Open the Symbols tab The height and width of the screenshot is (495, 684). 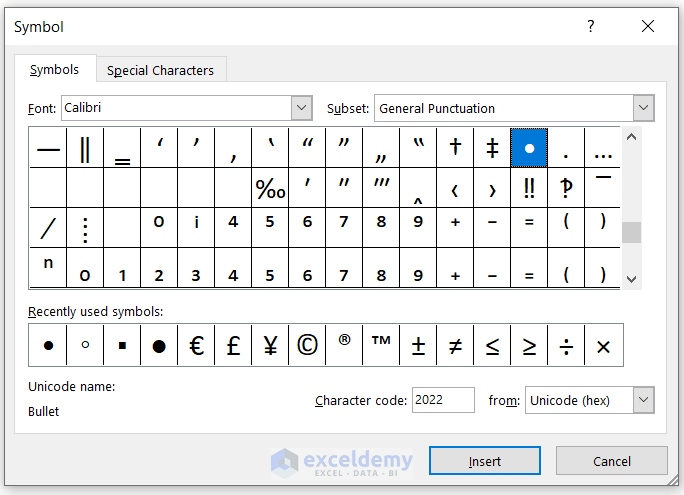coord(54,69)
